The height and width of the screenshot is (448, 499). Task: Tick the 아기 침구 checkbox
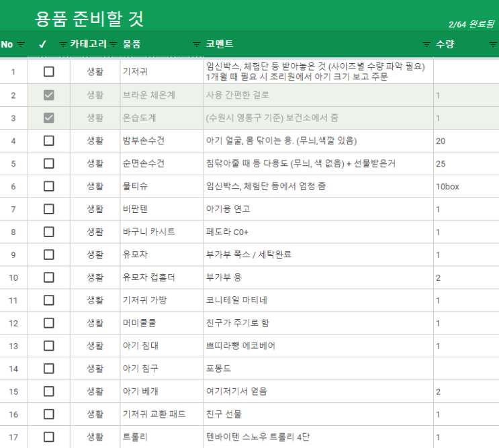point(48,369)
